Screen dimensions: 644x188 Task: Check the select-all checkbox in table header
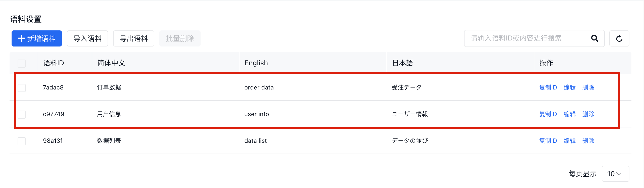point(21,63)
